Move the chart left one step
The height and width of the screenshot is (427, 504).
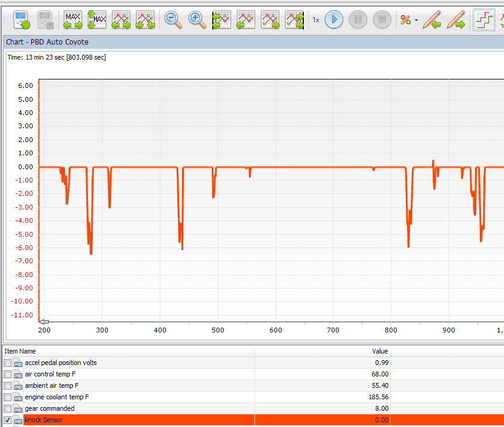click(245, 20)
